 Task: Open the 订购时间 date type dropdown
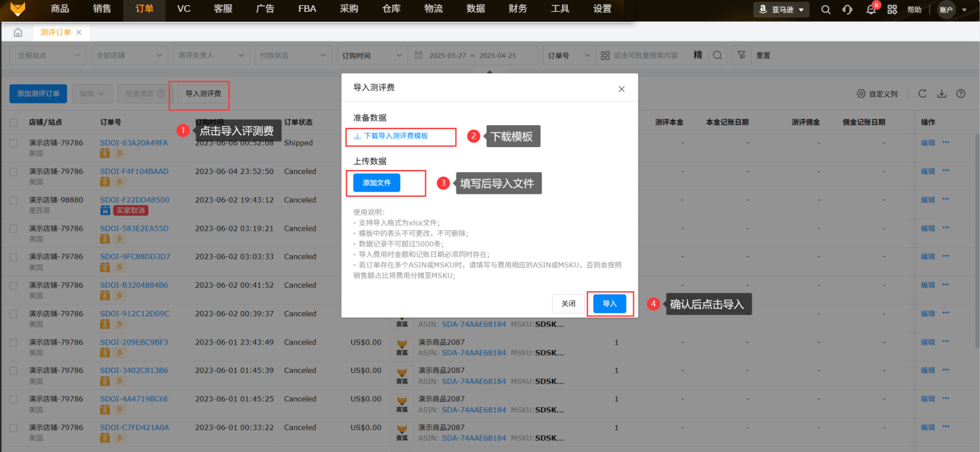371,55
